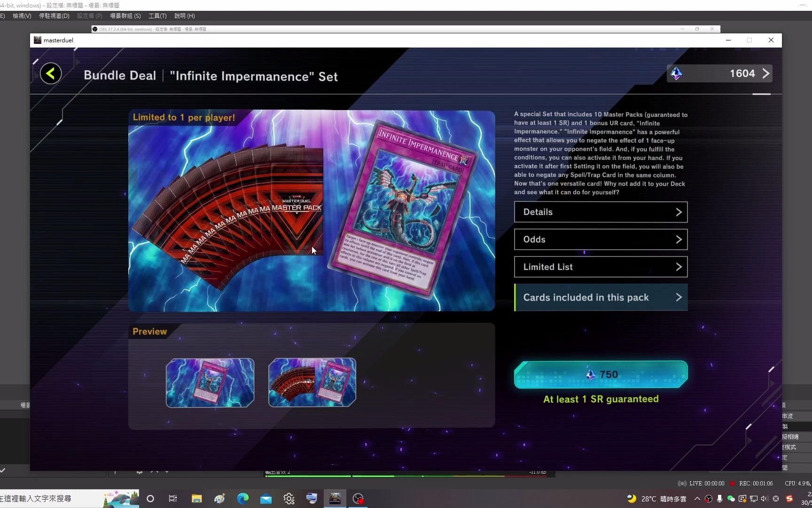Open the Details section
Screen dimensions: 812x508
coord(601,212)
